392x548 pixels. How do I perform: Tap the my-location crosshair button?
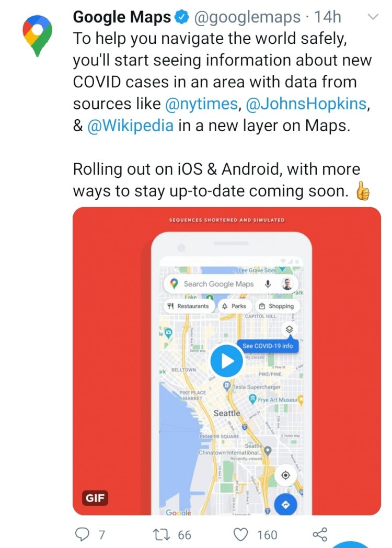click(285, 475)
